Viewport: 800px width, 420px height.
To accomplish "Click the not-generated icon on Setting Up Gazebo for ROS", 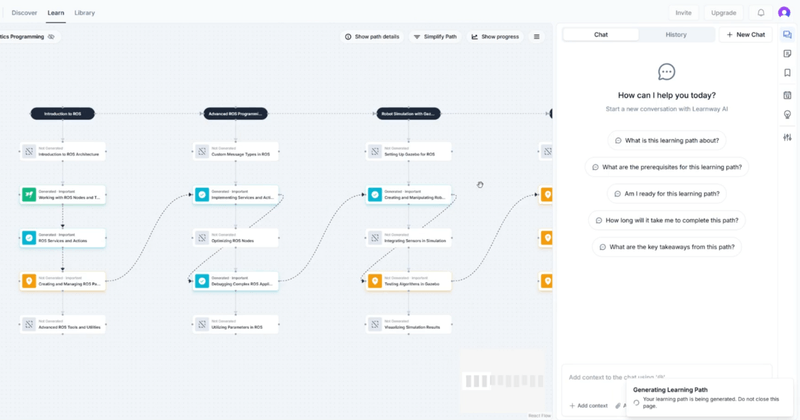I will click(x=375, y=152).
